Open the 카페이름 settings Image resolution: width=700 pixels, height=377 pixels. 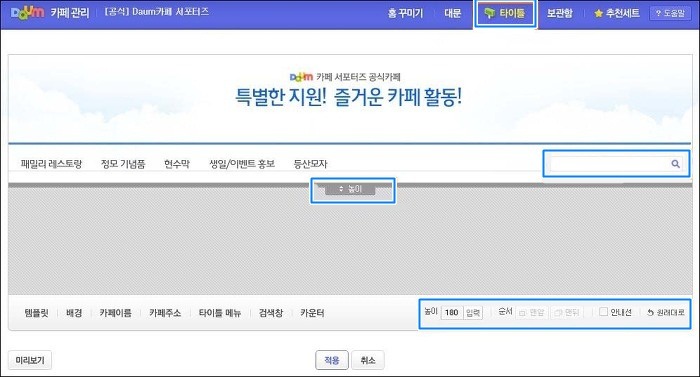point(116,313)
